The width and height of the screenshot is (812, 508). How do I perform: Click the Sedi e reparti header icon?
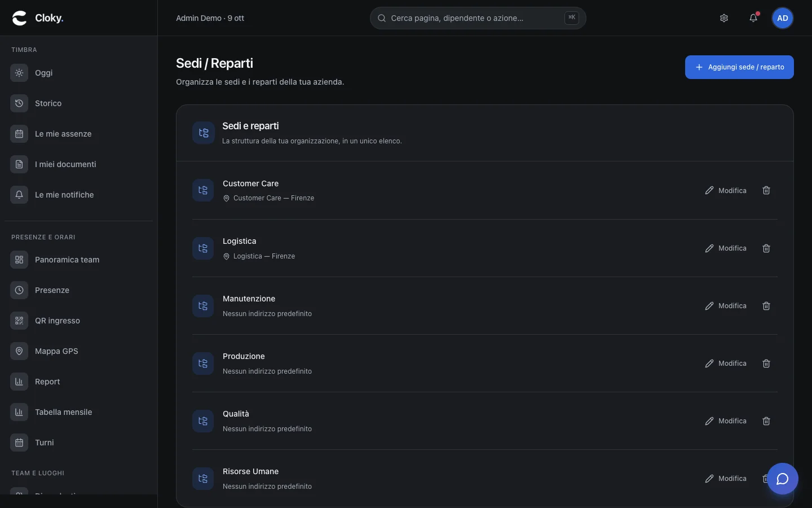point(204,133)
